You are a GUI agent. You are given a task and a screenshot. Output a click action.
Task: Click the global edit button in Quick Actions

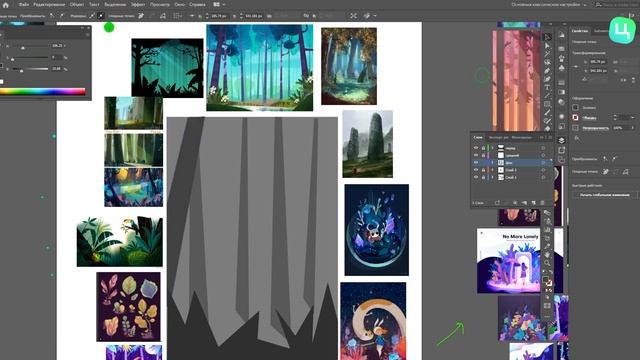604,195
